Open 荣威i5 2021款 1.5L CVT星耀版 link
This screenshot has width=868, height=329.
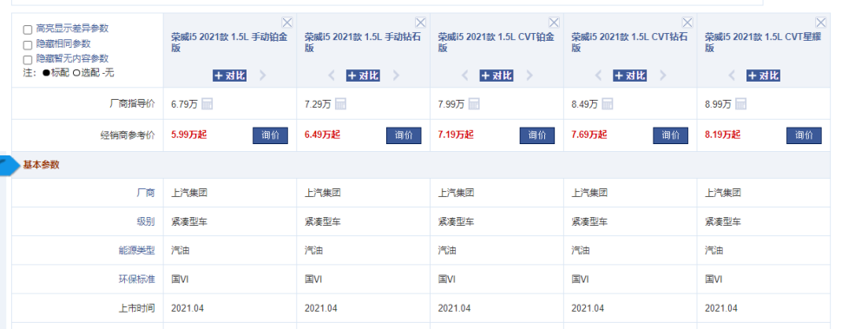pyautogui.click(x=763, y=43)
